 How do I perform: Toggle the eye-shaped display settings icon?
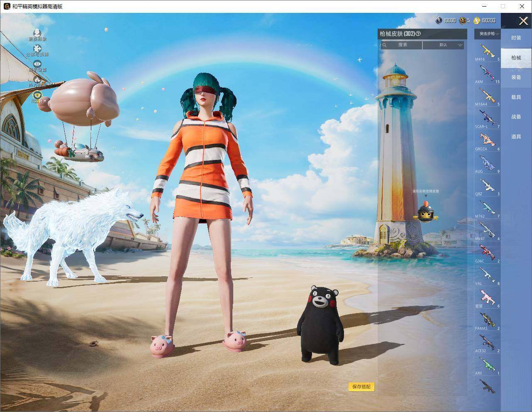(x=37, y=64)
